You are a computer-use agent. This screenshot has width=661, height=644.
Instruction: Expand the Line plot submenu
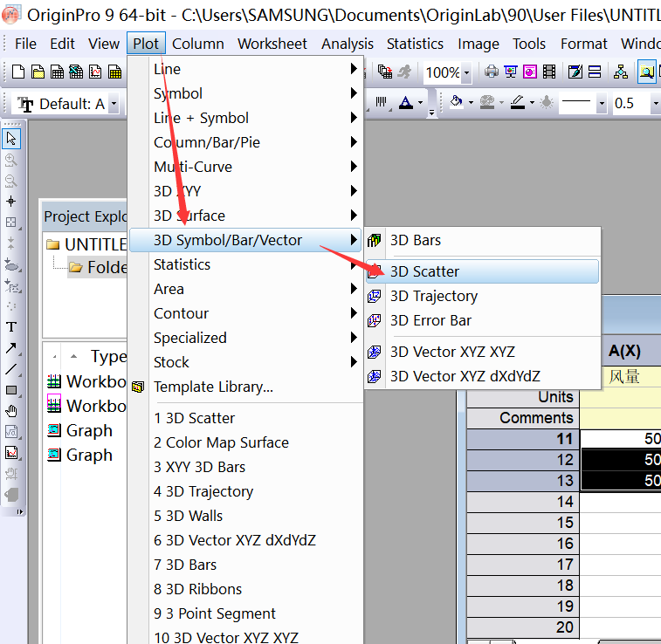point(245,69)
